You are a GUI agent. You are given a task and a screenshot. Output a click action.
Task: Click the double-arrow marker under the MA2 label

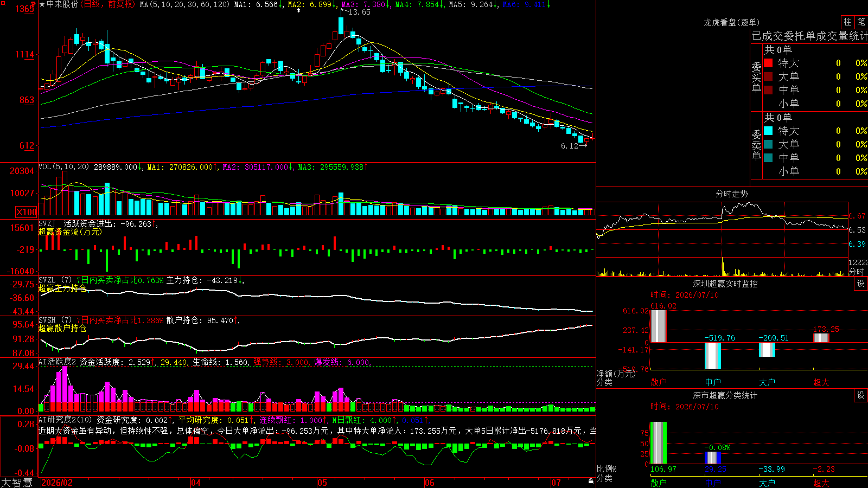pos(298,10)
